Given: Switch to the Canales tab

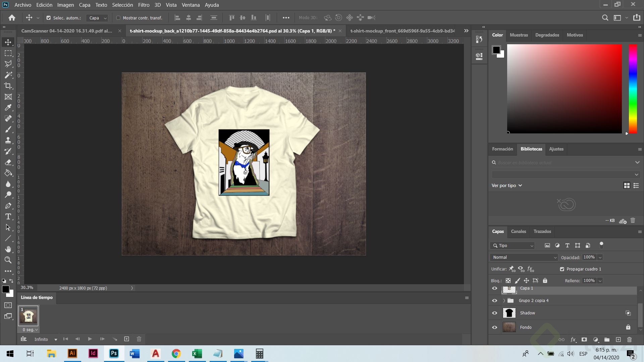Looking at the screenshot, I should (518, 231).
